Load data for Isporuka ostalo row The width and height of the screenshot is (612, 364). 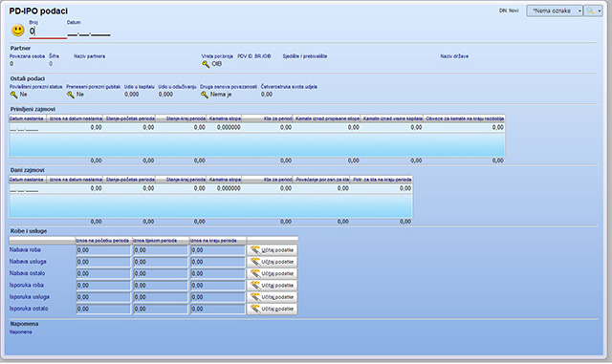point(272,309)
